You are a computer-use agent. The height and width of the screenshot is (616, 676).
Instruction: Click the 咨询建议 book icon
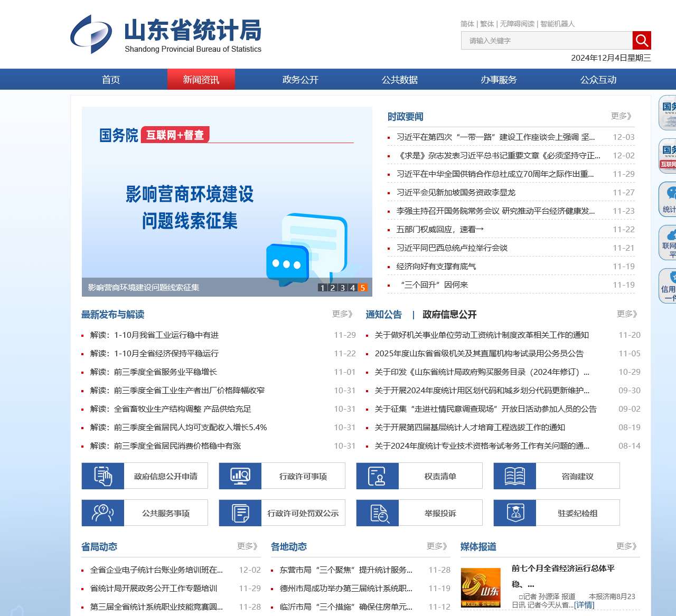(x=514, y=476)
